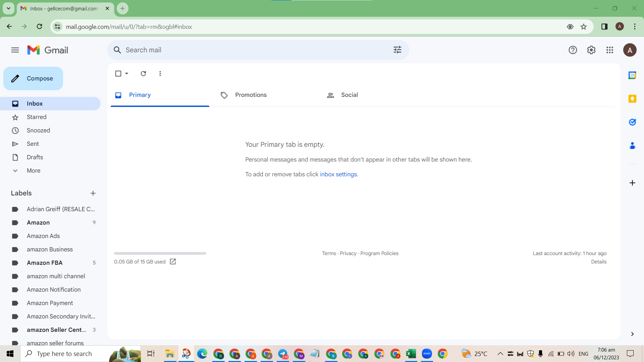Bookmark this tab star icon
The image size is (644, 362).
tap(584, 26)
